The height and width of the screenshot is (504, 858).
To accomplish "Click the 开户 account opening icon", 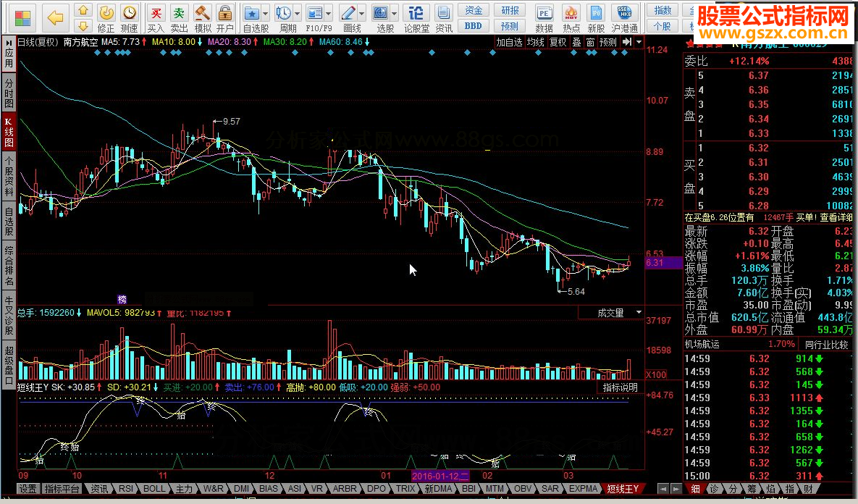I will (x=225, y=19).
